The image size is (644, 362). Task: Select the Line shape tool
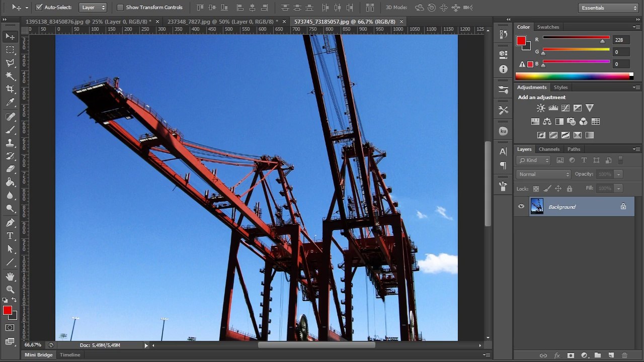coord(10,262)
